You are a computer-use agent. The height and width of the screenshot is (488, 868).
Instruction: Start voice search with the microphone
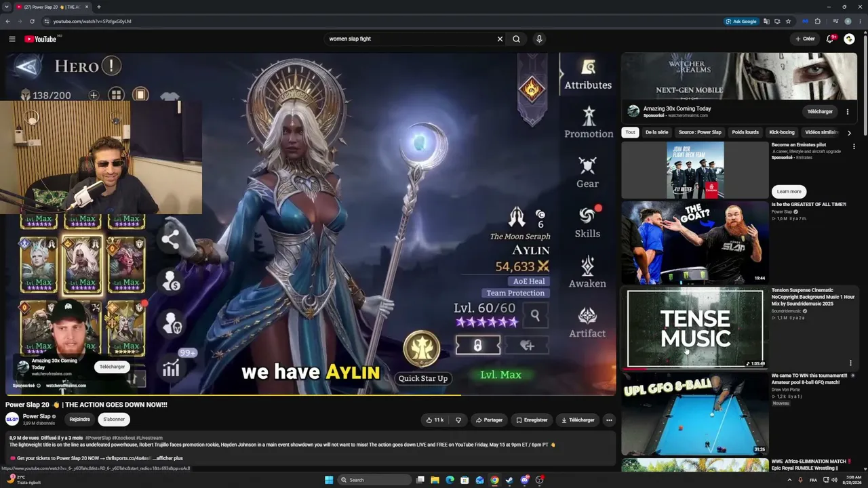(539, 39)
